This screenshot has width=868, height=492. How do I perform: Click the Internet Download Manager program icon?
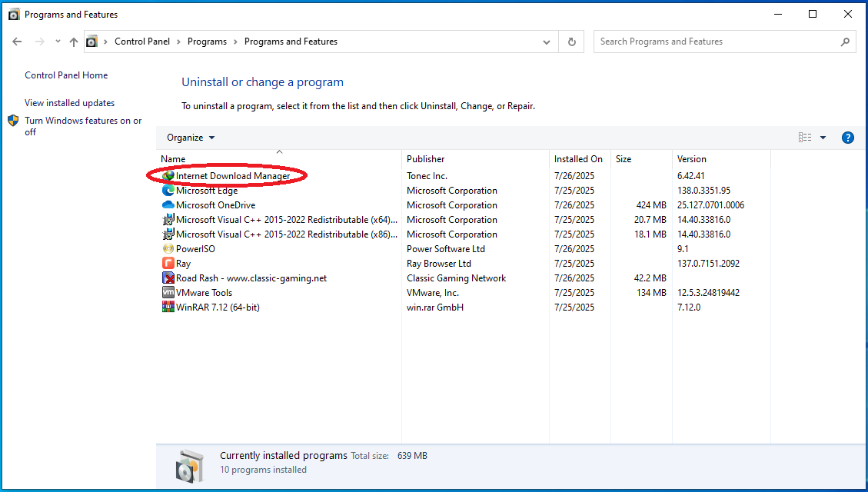(x=168, y=176)
